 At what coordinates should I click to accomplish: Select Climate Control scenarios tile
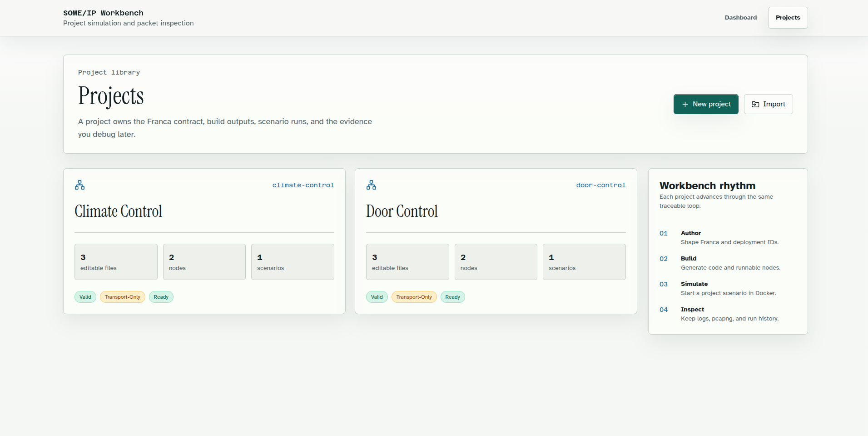click(x=293, y=262)
